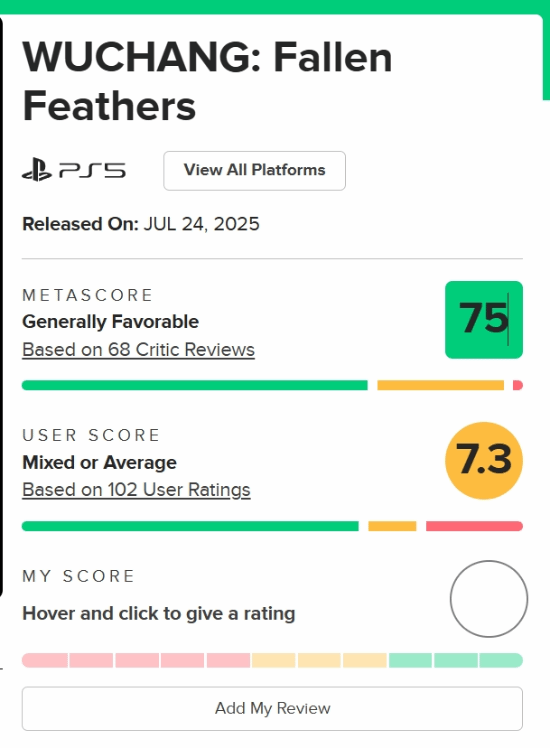Open Based on 102 User Ratings link

pyautogui.click(x=136, y=490)
